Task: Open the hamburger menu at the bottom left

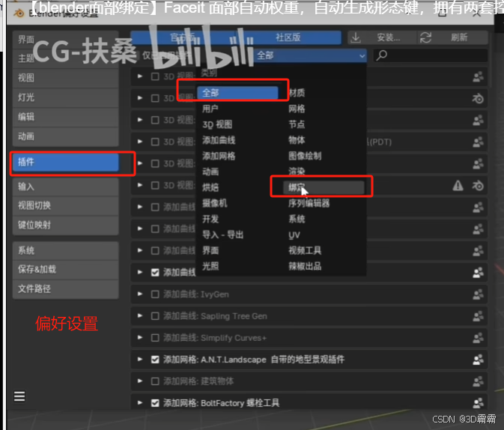Action: 19,396
